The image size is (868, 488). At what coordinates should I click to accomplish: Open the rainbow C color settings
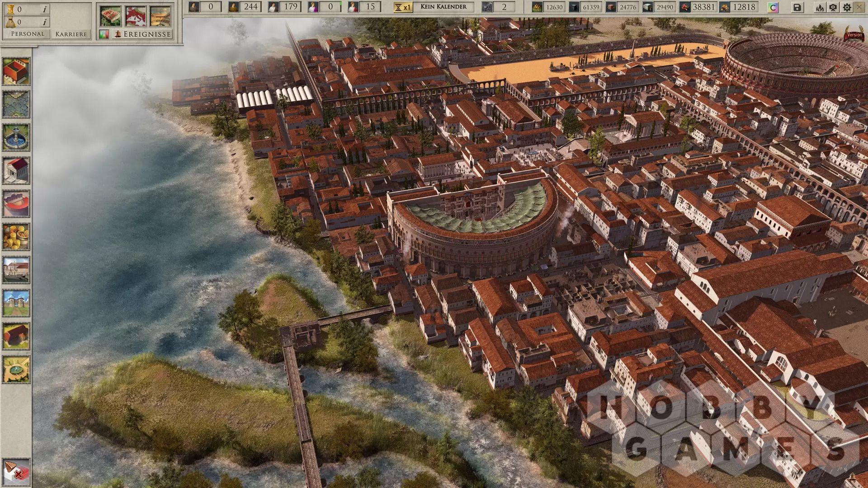pos(773,7)
